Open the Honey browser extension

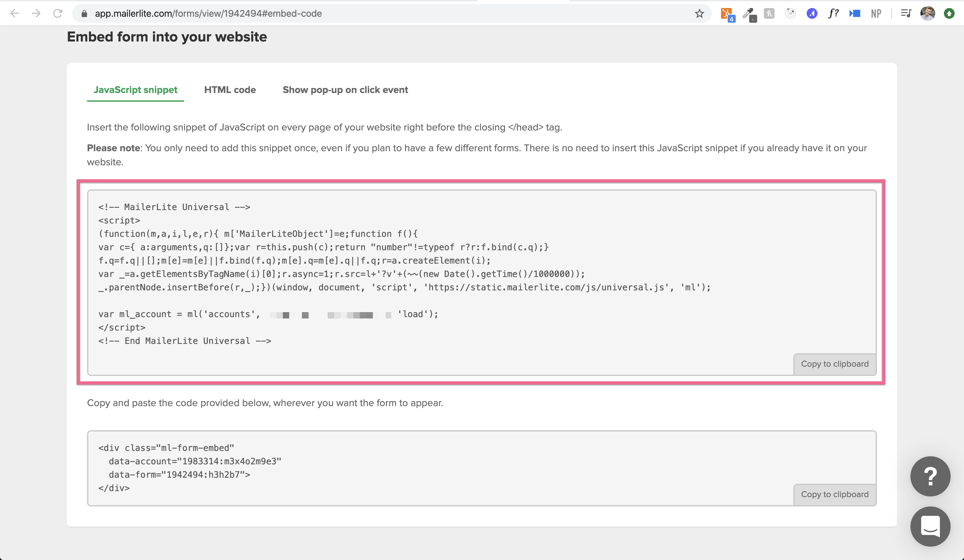(x=769, y=13)
